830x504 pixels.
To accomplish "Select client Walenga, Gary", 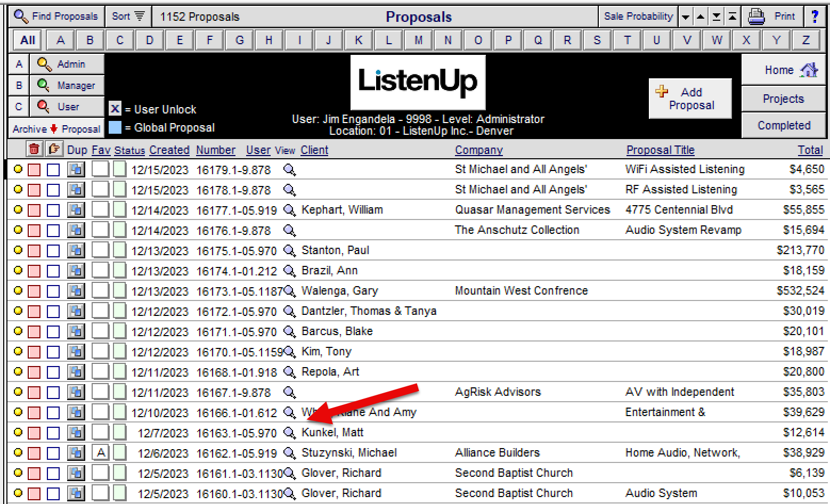I will tap(340, 291).
